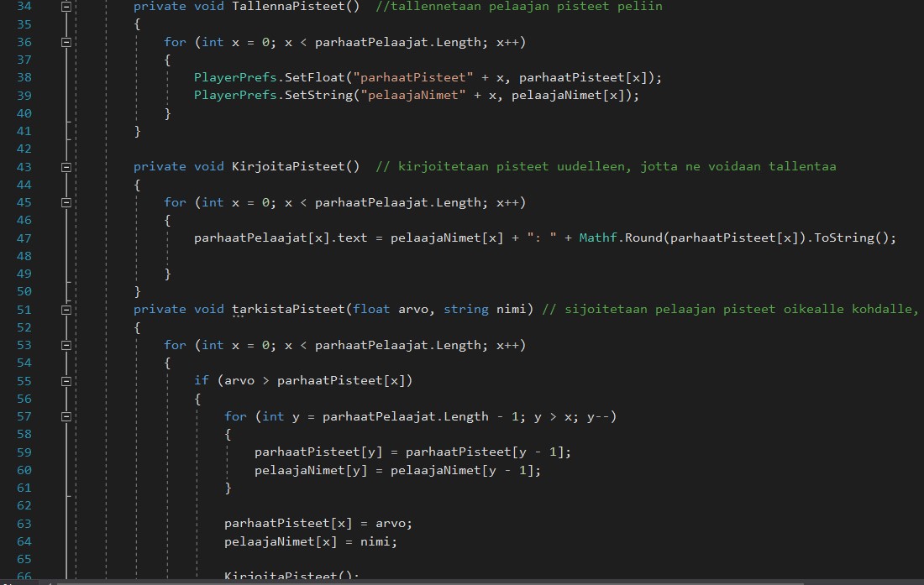This screenshot has height=585, width=924.
Task: Collapse the if block at line 55
Action: (66, 381)
